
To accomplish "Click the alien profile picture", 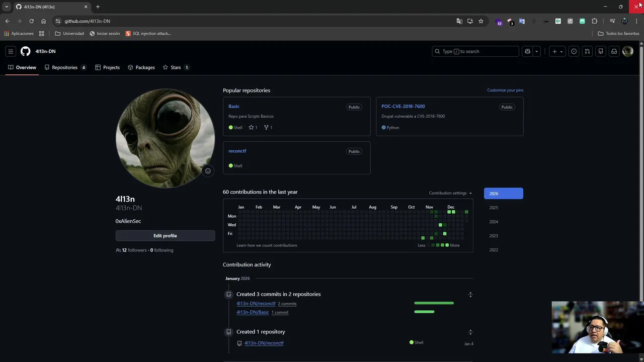I will [x=165, y=138].
